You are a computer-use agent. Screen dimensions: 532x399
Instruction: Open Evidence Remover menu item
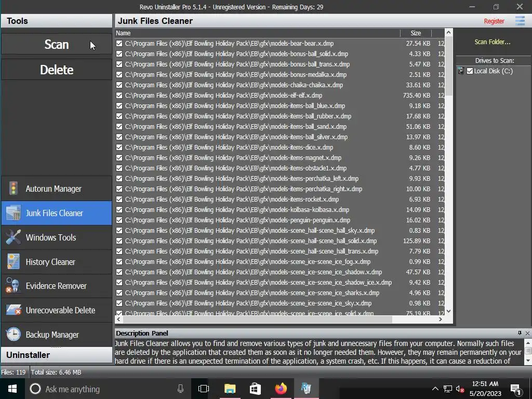57,286
